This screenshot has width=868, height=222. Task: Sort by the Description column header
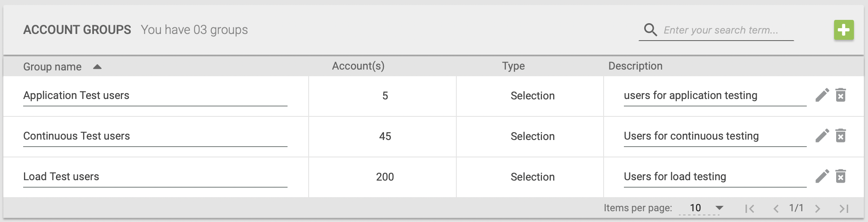coord(635,66)
